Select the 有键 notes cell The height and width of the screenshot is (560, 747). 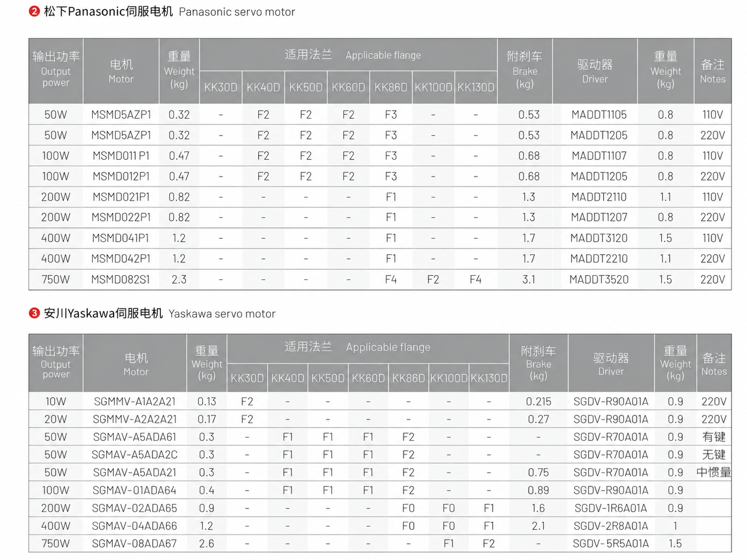pos(714,437)
